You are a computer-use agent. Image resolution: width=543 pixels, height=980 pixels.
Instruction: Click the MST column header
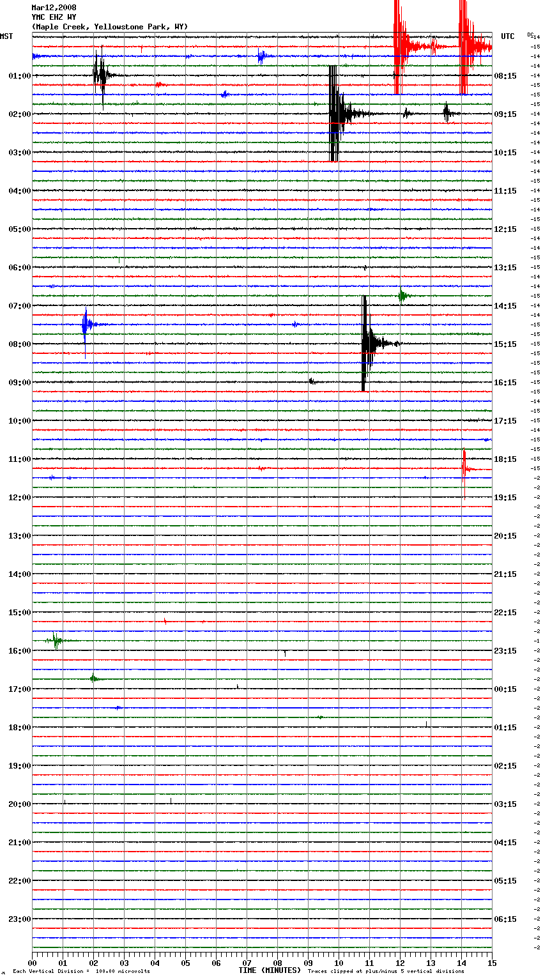click(6, 36)
